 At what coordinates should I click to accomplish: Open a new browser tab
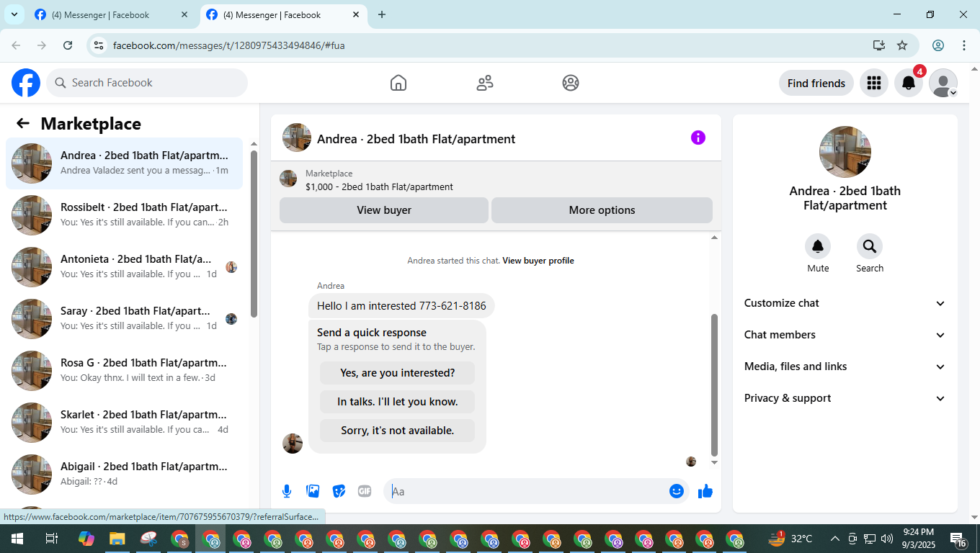tap(382, 14)
